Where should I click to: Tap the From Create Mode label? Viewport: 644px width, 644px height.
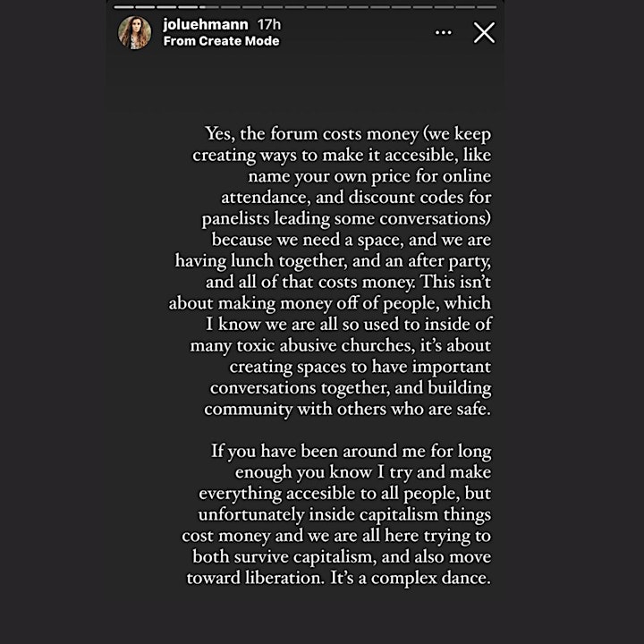pos(222,41)
